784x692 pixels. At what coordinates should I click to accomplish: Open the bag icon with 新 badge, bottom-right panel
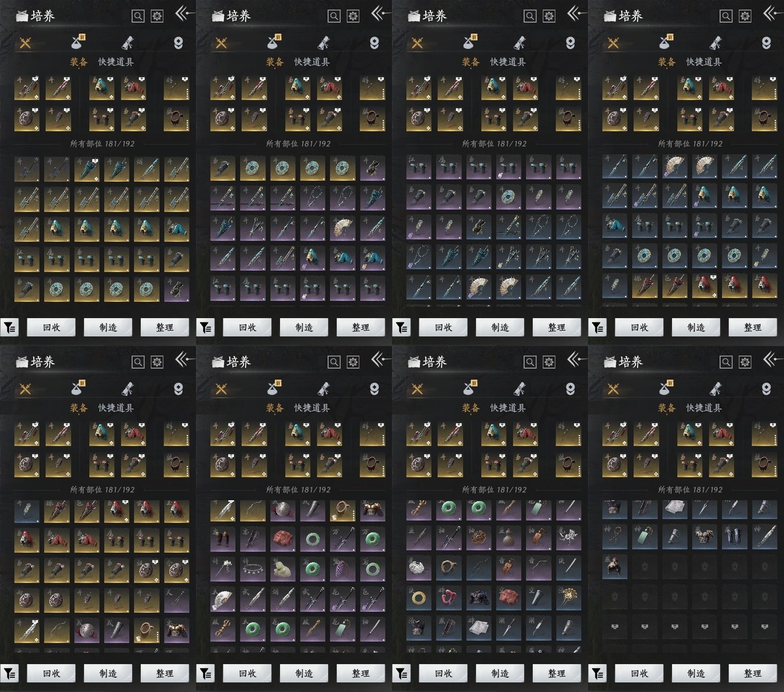665,388
